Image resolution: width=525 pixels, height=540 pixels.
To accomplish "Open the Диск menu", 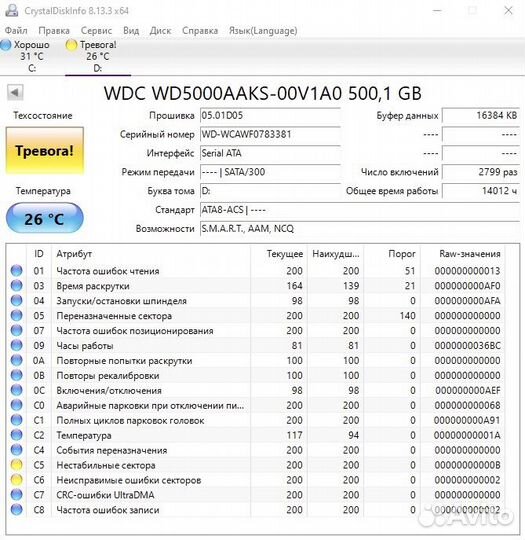I will point(160,31).
